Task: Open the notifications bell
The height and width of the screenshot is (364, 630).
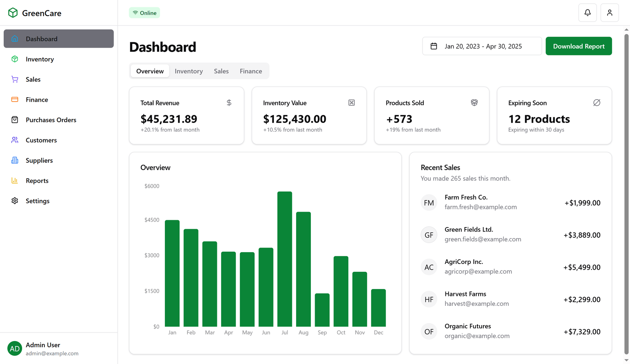Action: coord(587,12)
